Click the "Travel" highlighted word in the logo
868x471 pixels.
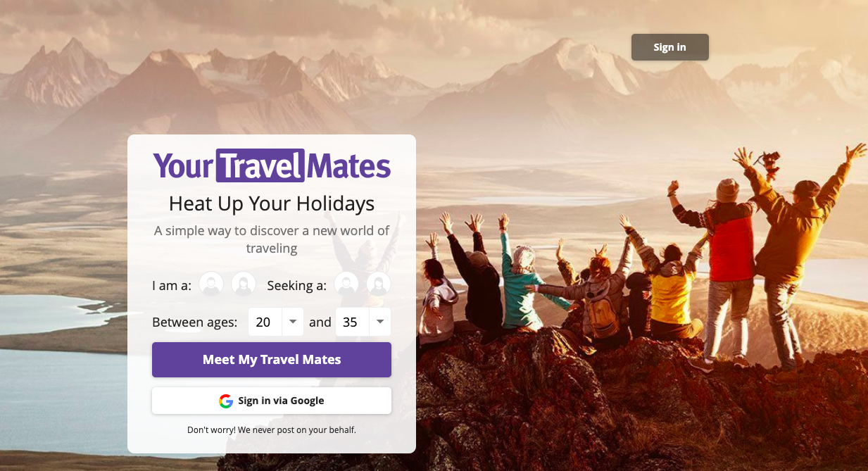coord(260,166)
